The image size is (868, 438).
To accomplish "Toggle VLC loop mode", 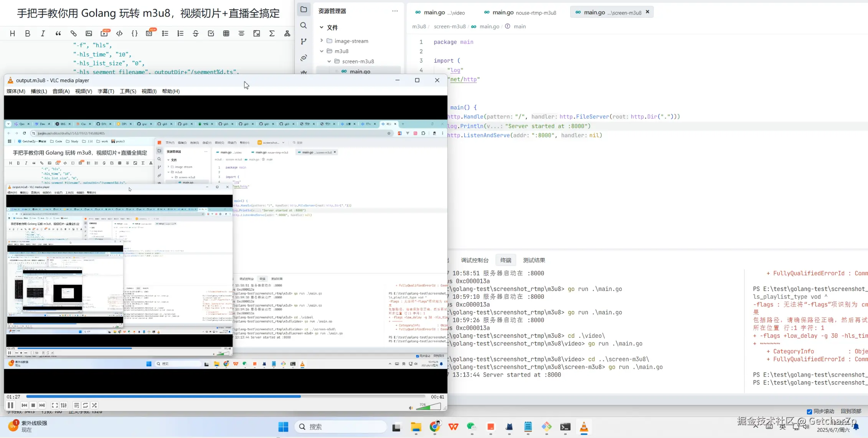I will click(86, 405).
